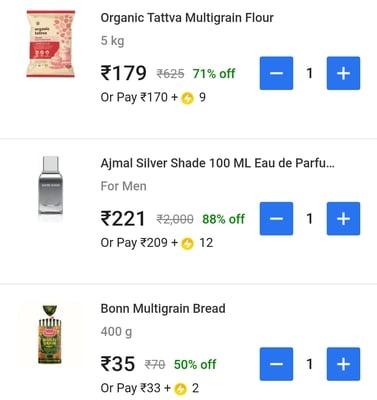Click SuperCoin icon next to perfume's 12 coins
Viewport: 377px width, 400px height.
tap(188, 244)
